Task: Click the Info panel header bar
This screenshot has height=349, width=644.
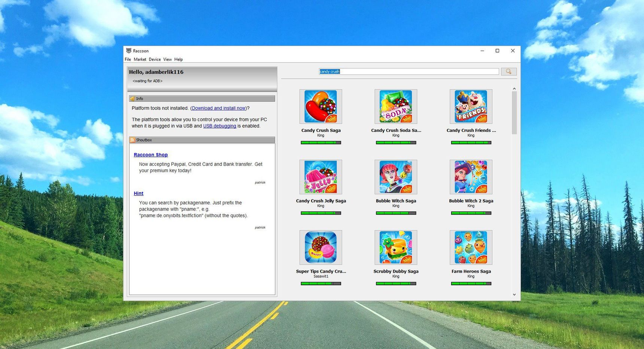Action: pyautogui.click(x=202, y=98)
